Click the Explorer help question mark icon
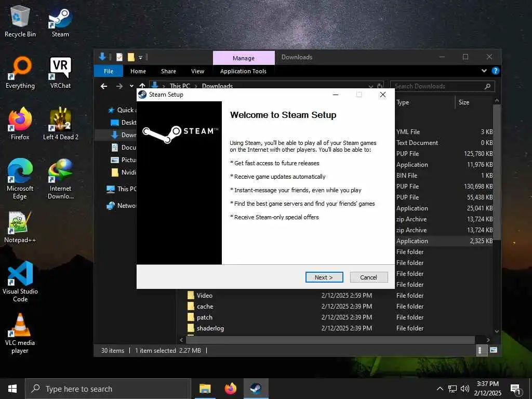532x399 pixels. coord(495,71)
